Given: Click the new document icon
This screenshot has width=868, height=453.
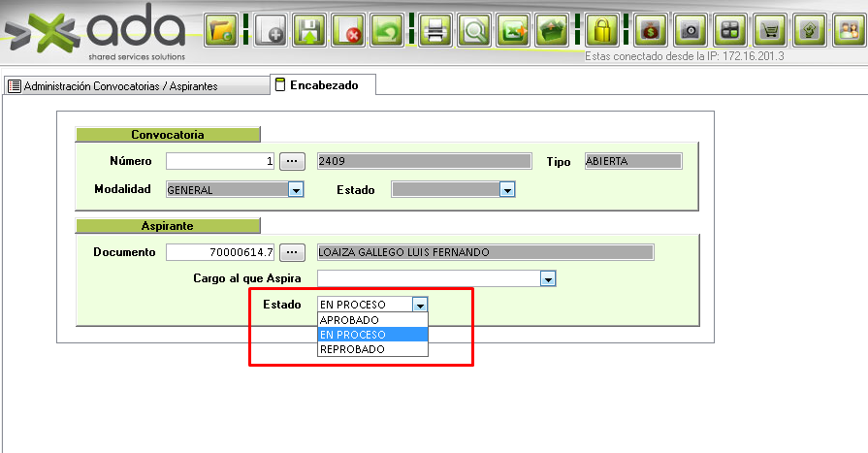Looking at the screenshot, I should pos(271,30).
